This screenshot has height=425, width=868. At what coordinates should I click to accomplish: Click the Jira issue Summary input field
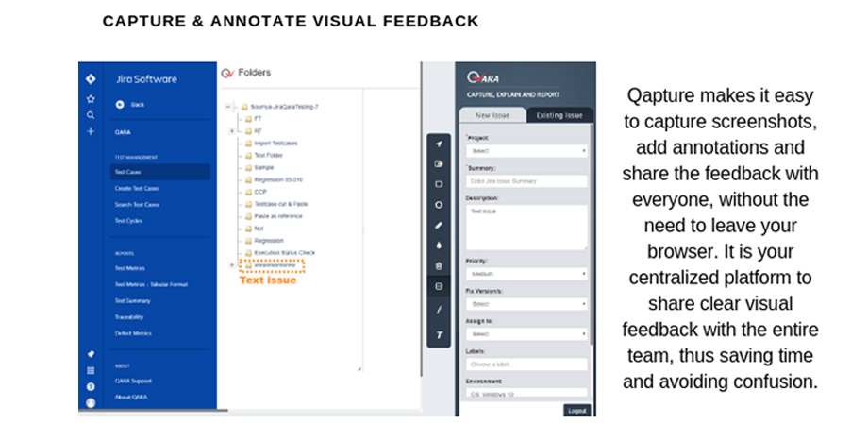pos(526,181)
